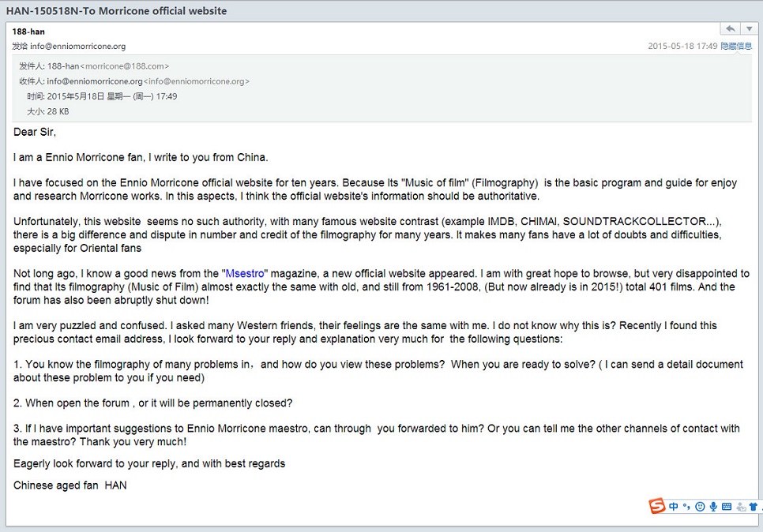Click the 2015-05-18 17:49 timestamp
This screenshot has height=532, width=763.
point(682,46)
